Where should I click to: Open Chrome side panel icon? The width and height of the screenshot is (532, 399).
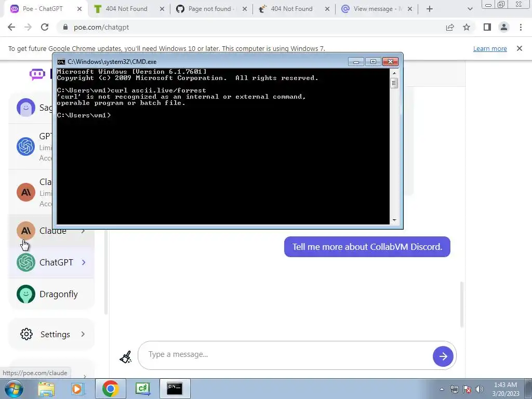(x=487, y=27)
